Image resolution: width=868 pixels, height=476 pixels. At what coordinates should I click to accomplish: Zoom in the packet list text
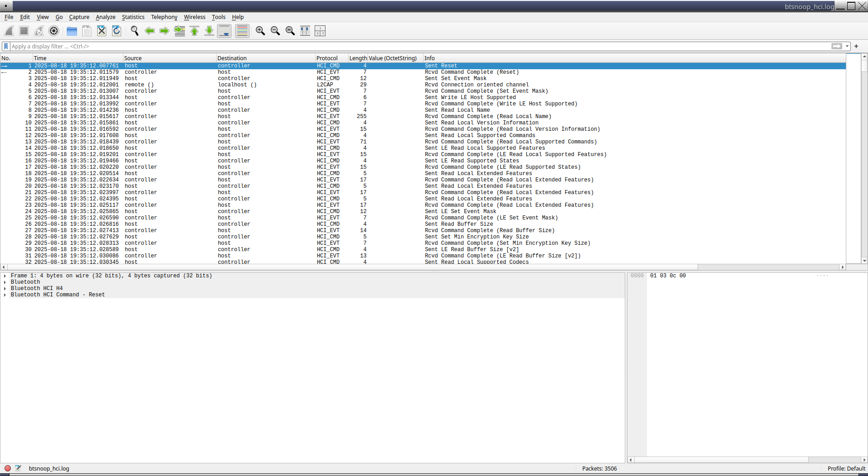point(260,31)
